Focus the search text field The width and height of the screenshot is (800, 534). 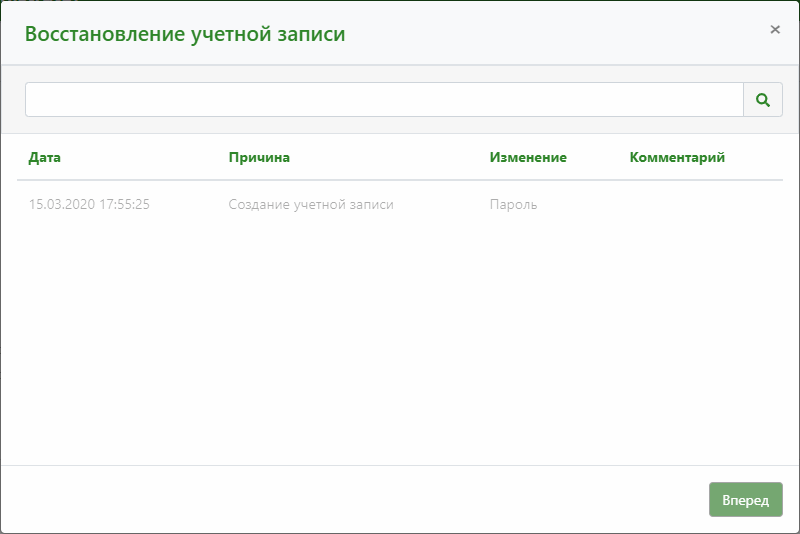coord(384,100)
